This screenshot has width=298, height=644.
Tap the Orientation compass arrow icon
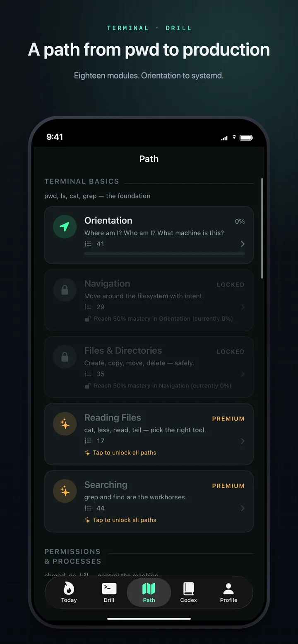point(65,227)
